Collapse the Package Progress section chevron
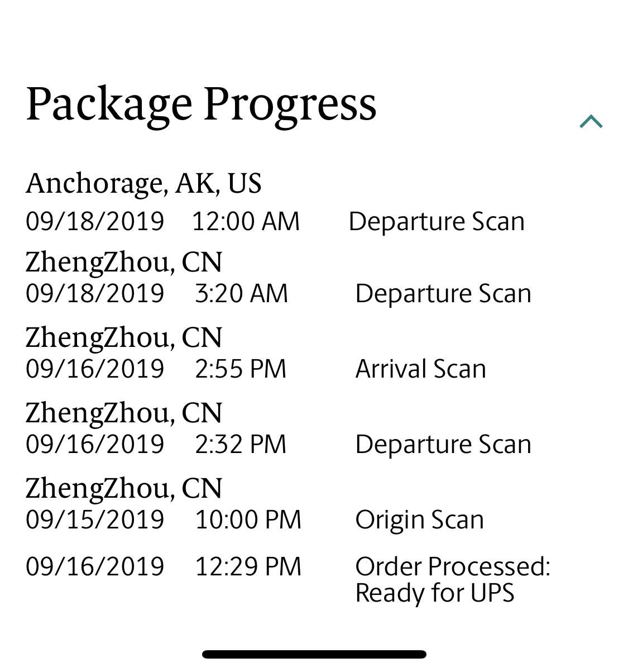 (x=591, y=122)
